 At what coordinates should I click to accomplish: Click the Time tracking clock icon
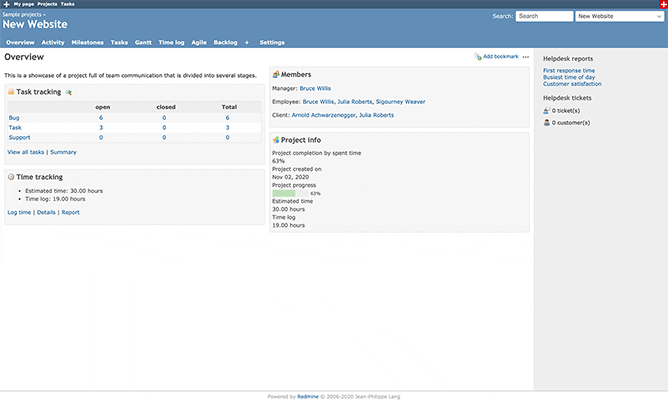click(x=11, y=177)
